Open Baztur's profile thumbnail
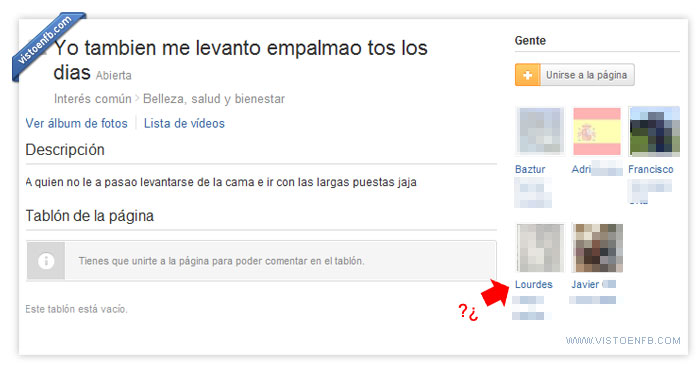This screenshot has width=700, height=372. coord(540,131)
